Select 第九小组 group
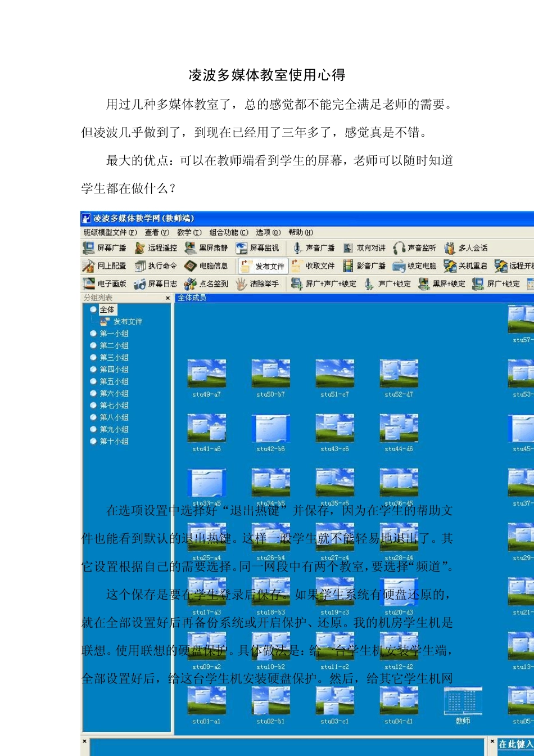The image size is (534, 756). 114,429
